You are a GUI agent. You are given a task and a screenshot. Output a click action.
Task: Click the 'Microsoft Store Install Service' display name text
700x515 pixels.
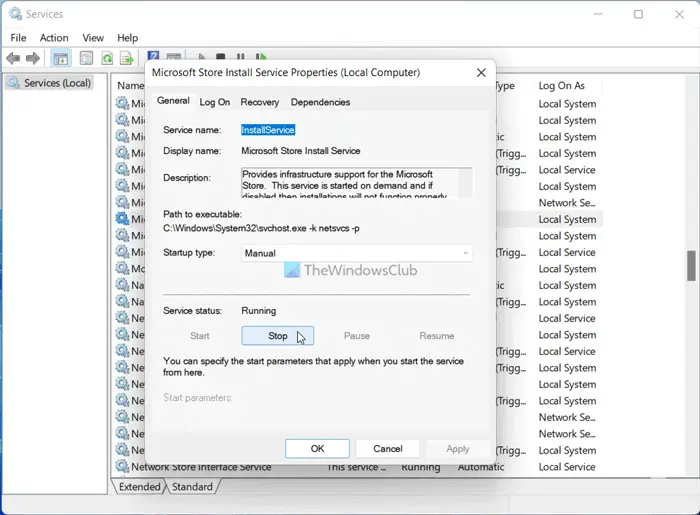click(300, 151)
